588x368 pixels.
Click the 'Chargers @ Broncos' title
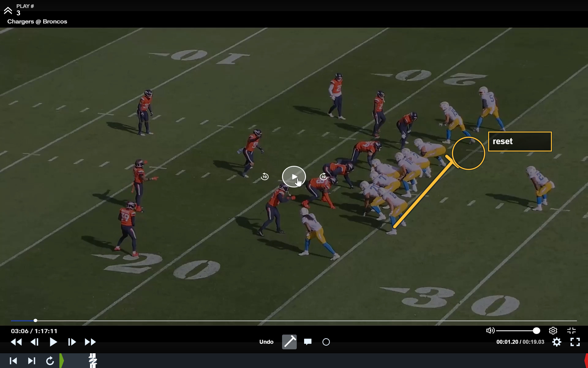click(37, 21)
